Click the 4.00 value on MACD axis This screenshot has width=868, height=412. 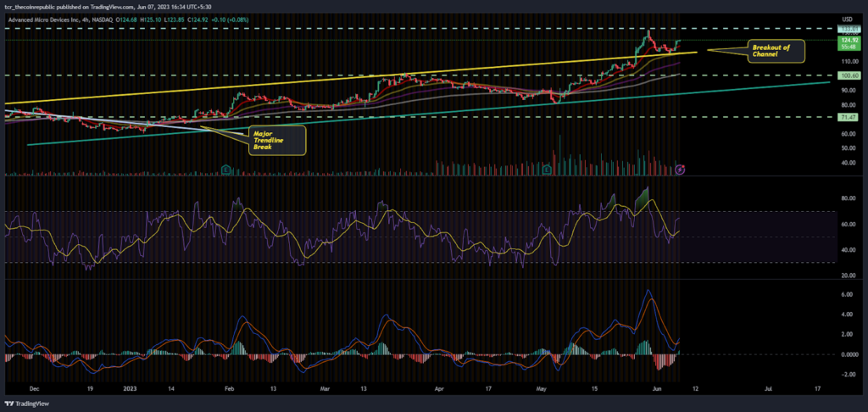(x=849, y=315)
